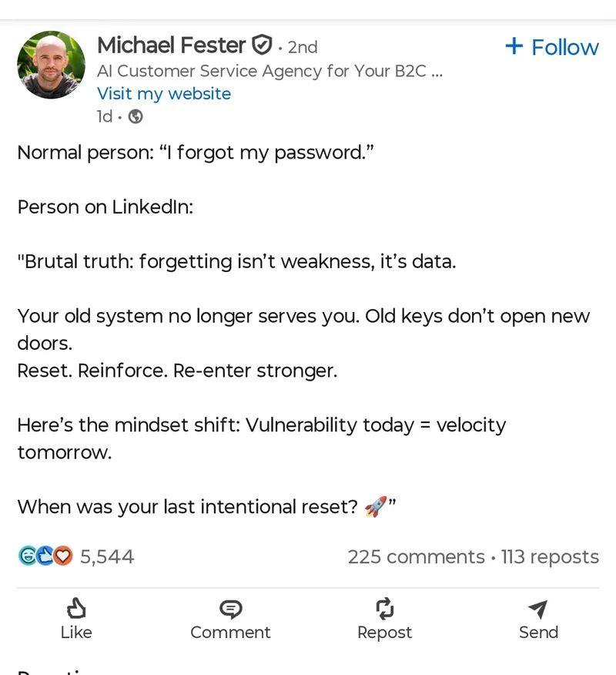616x675 pixels.
Task: Click the celebrate clap reaction icon
Action: click(x=45, y=556)
